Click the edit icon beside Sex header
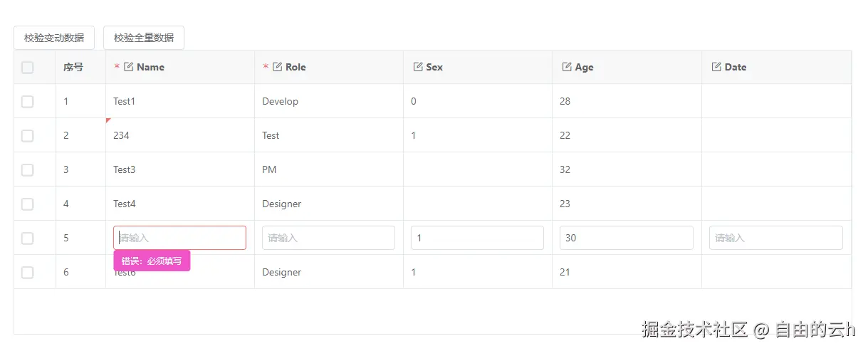The image size is (868, 351). [x=418, y=67]
